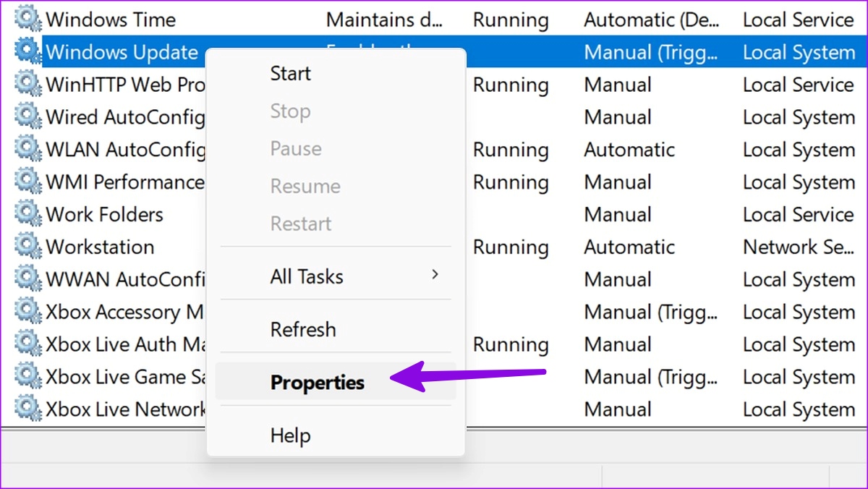The width and height of the screenshot is (868, 489).
Task: Click Work Folders' Local Service entry
Action: pyautogui.click(x=799, y=215)
